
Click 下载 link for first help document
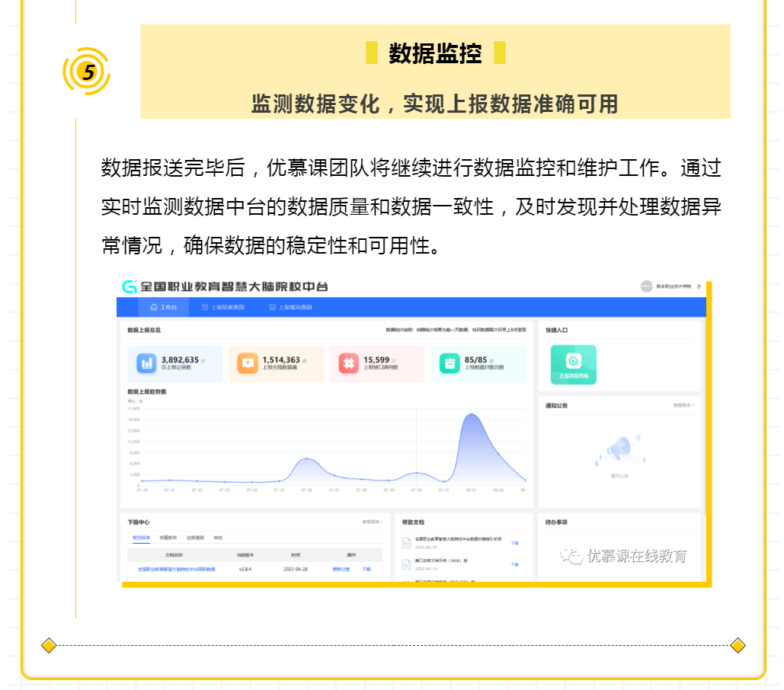click(x=514, y=543)
